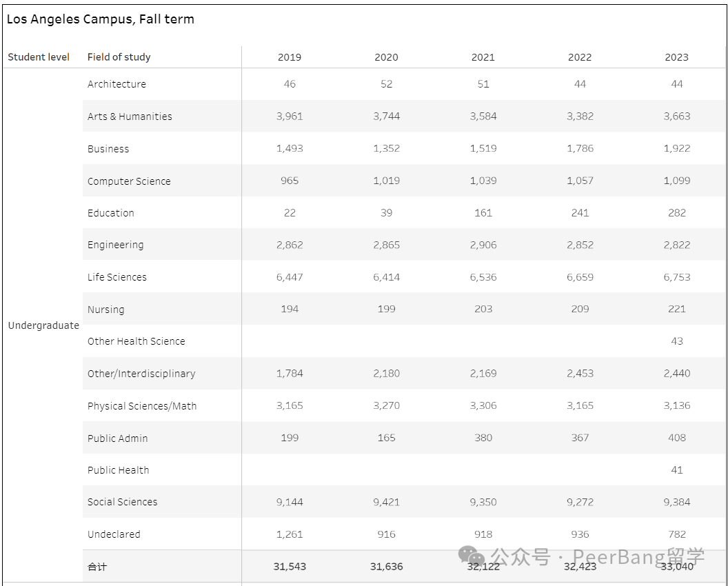Screen dimensions: 728x586
Task: Select the Nursing row label
Action: pyautogui.click(x=106, y=310)
